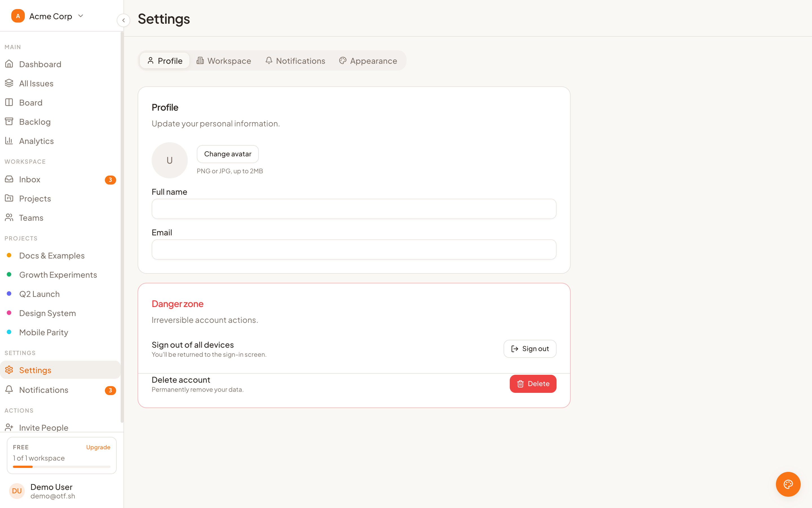The height and width of the screenshot is (508, 812).
Task: Click the 'PNG or JPG, up to 2MB' hint
Action: point(230,171)
